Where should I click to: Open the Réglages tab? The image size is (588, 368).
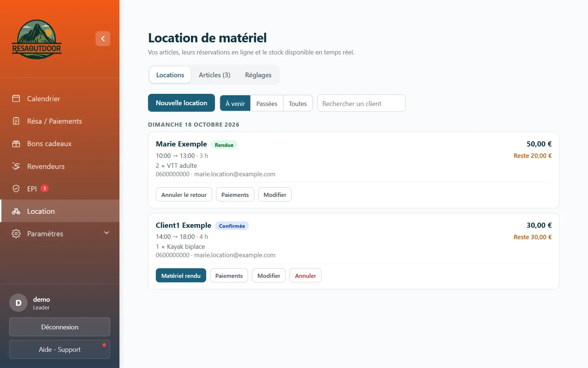coord(258,75)
